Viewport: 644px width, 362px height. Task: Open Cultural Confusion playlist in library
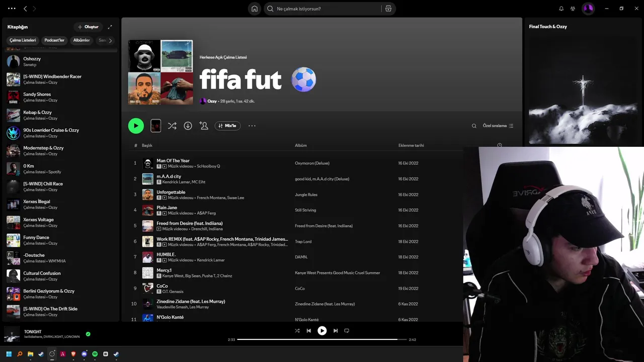(x=60, y=276)
